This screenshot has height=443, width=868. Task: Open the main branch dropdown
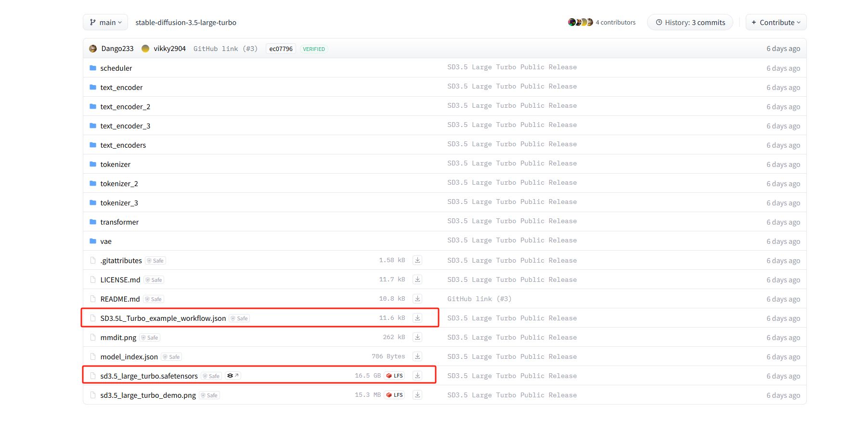coord(105,23)
